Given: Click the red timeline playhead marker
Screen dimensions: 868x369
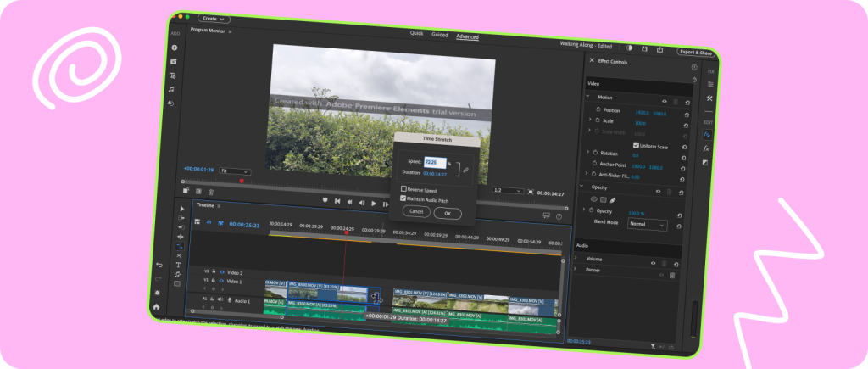Looking at the screenshot, I should tap(347, 232).
